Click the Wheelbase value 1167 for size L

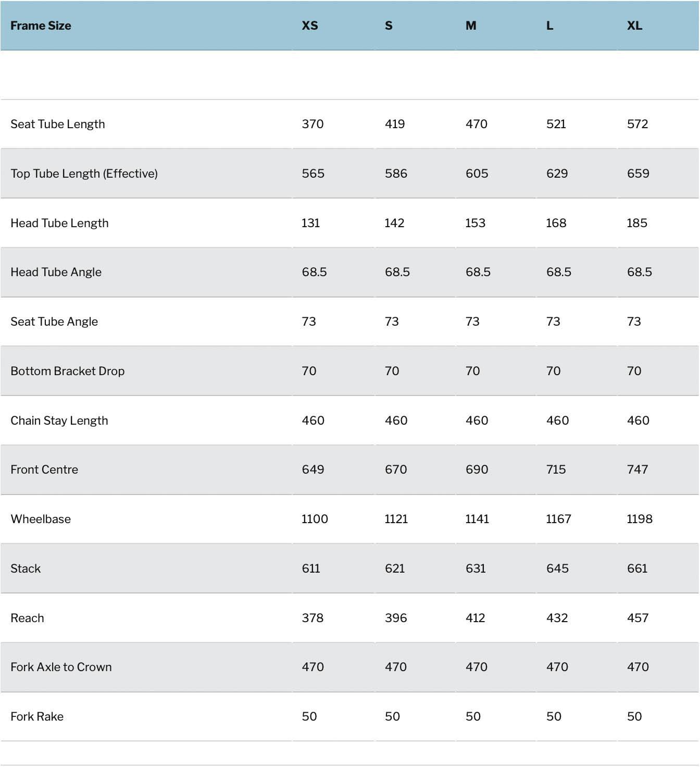(x=558, y=519)
